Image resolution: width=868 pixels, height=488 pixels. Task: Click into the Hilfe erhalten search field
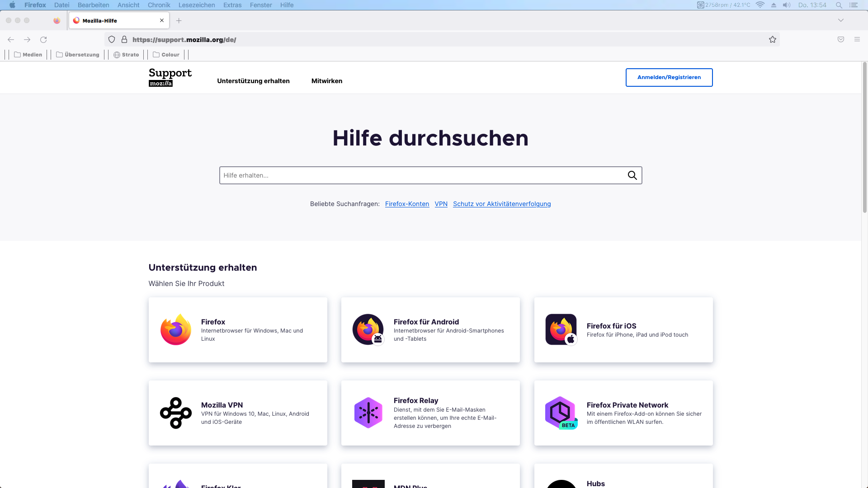point(420,175)
